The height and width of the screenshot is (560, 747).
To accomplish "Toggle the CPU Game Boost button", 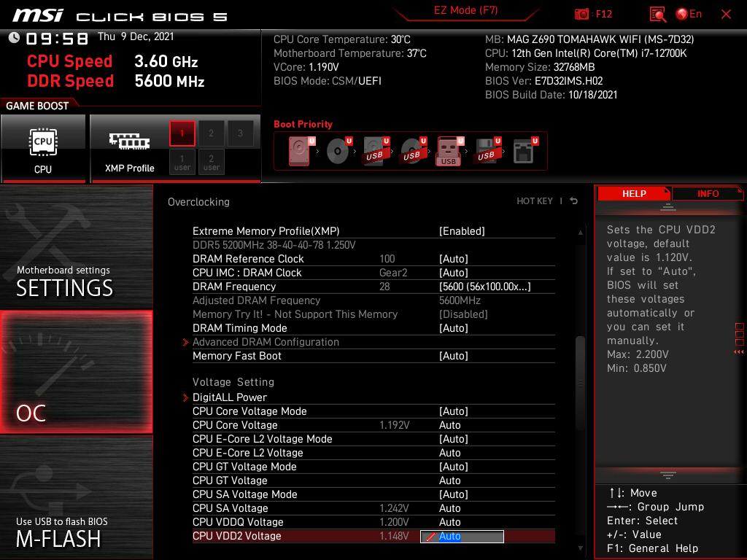I will (x=43, y=149).
